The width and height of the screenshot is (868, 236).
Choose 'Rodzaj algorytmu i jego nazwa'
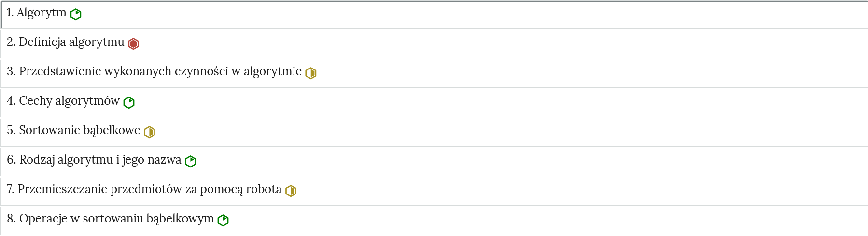(x=100, y=160)
